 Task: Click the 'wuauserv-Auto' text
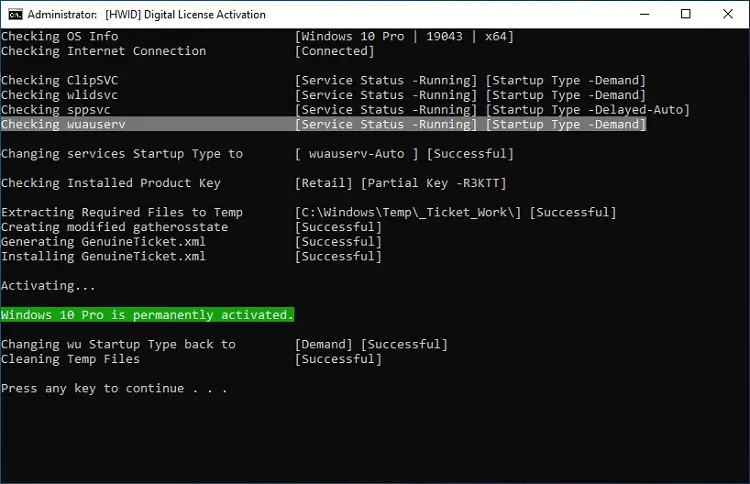(356, 154)
